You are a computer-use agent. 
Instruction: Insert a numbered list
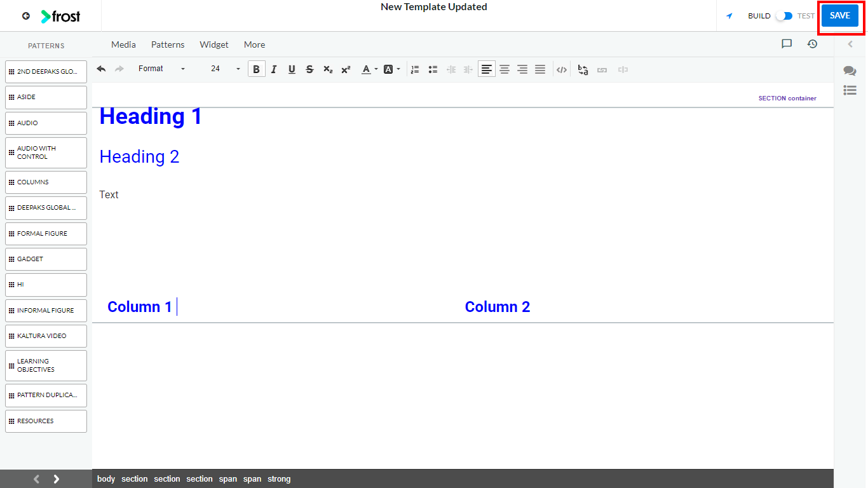[x=415, y=69]
